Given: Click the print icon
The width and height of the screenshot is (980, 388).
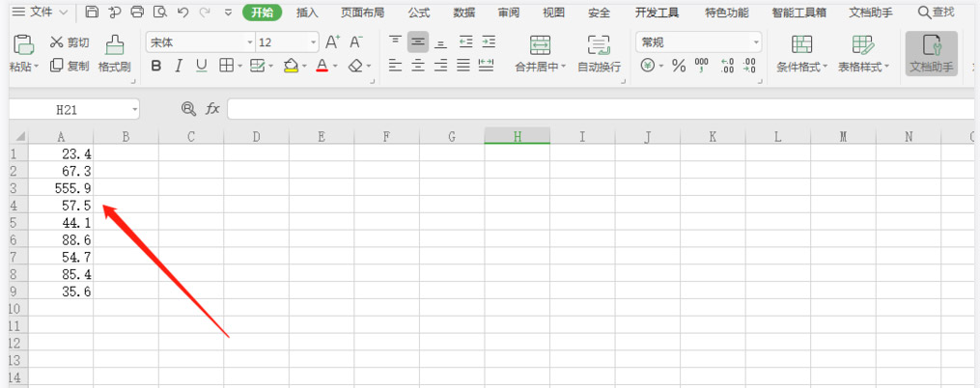Looking at the screenshot, I should [137, 12].
